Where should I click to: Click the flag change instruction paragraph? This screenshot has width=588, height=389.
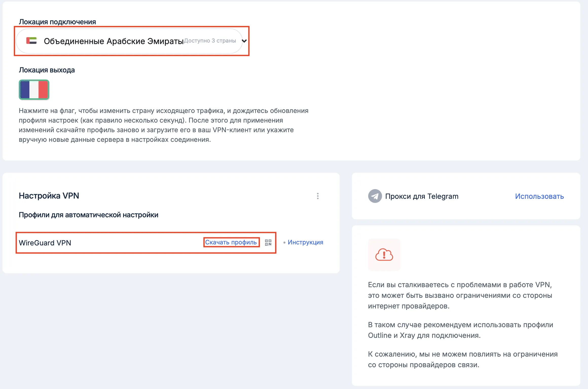[163, 125]
